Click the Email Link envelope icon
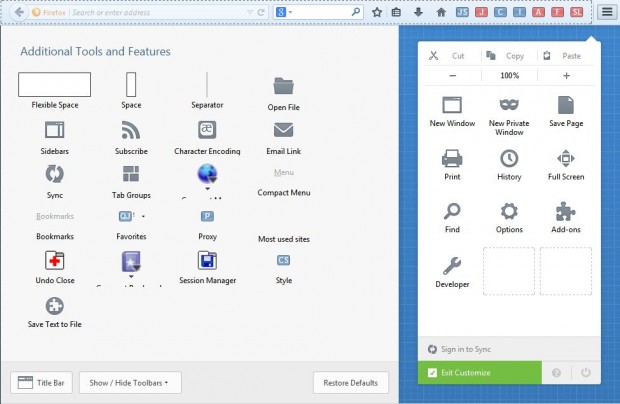 click(284, 130)
